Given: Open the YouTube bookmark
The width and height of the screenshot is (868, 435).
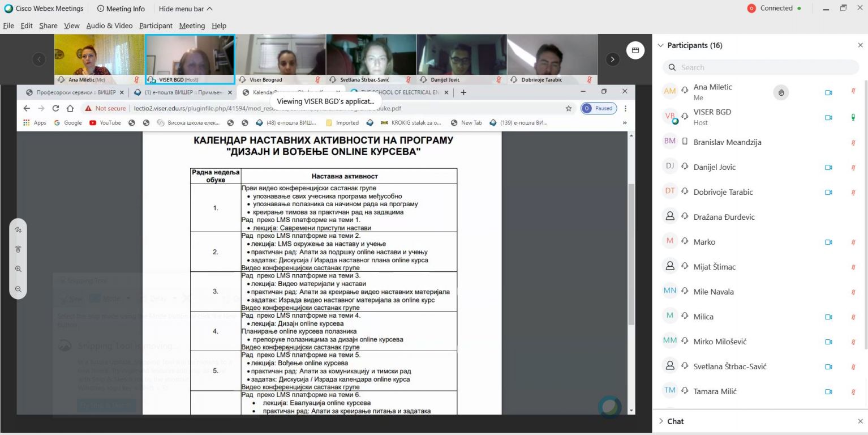Looking at the screenshot, I should (105, 122).
